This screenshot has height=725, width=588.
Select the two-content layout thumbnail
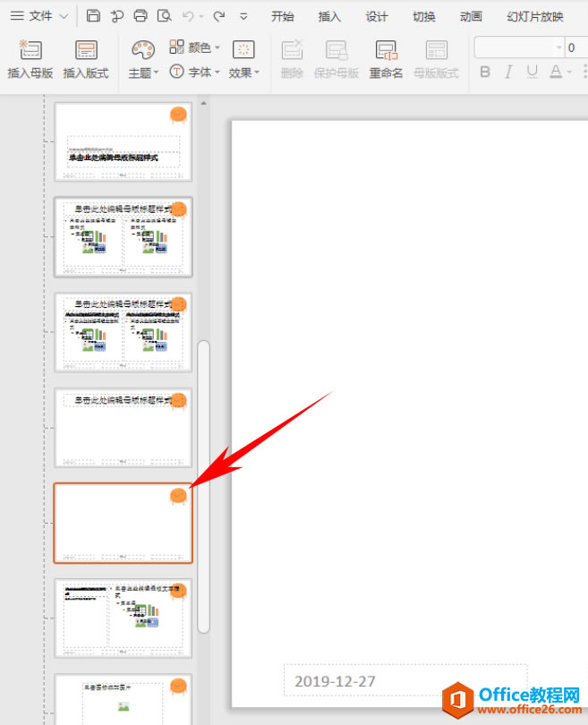click(123, 237)
